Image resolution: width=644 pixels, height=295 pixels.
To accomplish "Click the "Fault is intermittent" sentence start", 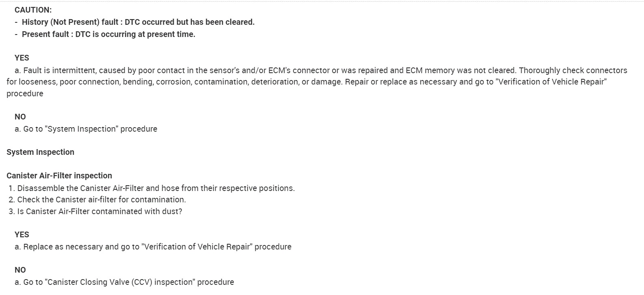I will point(59,70).
